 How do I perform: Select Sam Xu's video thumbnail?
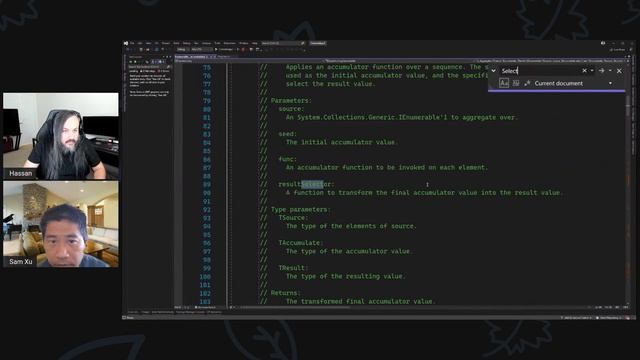61,224
